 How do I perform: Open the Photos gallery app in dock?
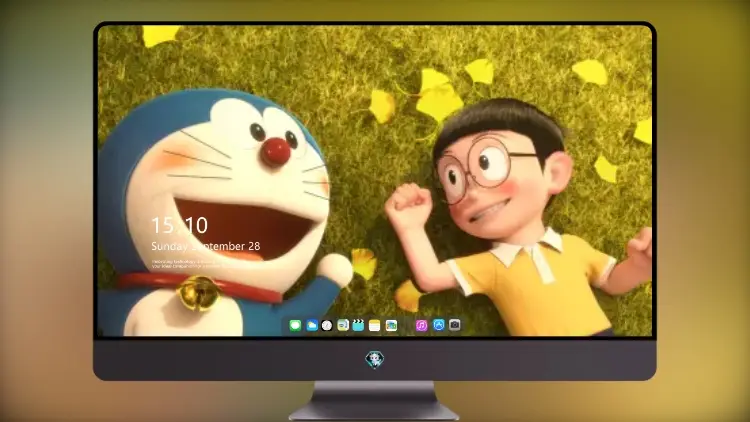coord(391,326)
